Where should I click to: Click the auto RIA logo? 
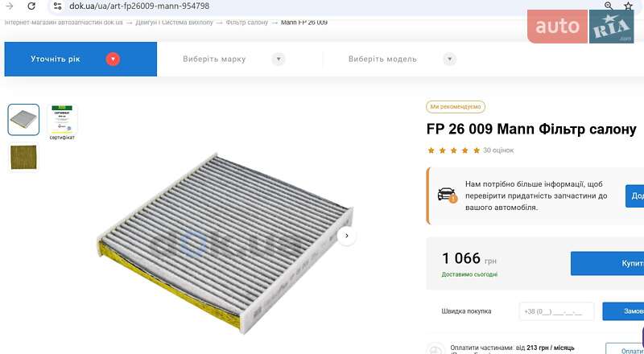(580, 27)
